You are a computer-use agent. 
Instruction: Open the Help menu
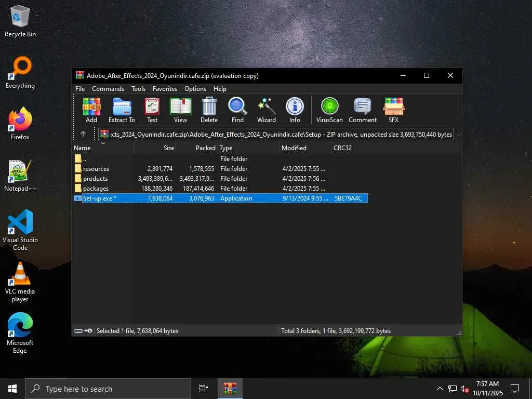[220, 88]
